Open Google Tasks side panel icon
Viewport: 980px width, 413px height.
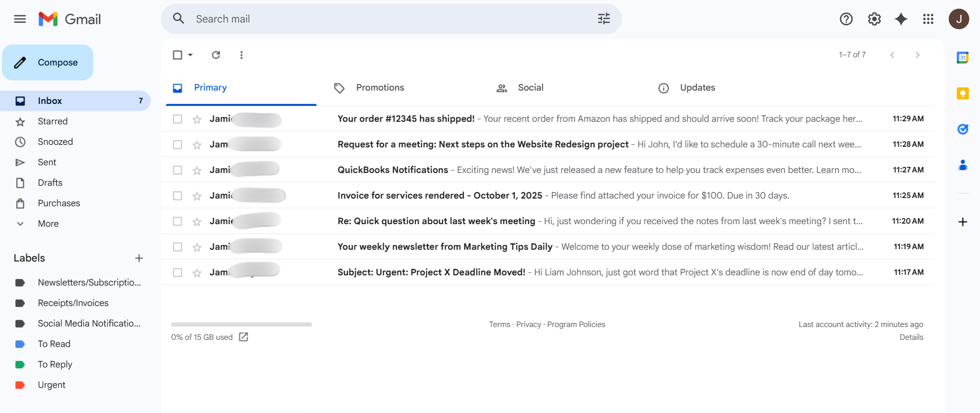coord(963,129)
